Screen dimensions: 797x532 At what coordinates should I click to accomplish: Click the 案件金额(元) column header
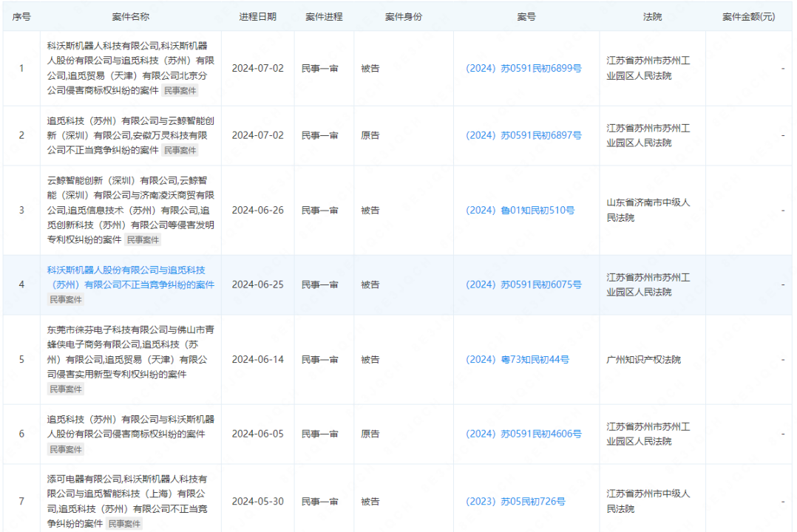pyautogui.click(x=749, y=17)
